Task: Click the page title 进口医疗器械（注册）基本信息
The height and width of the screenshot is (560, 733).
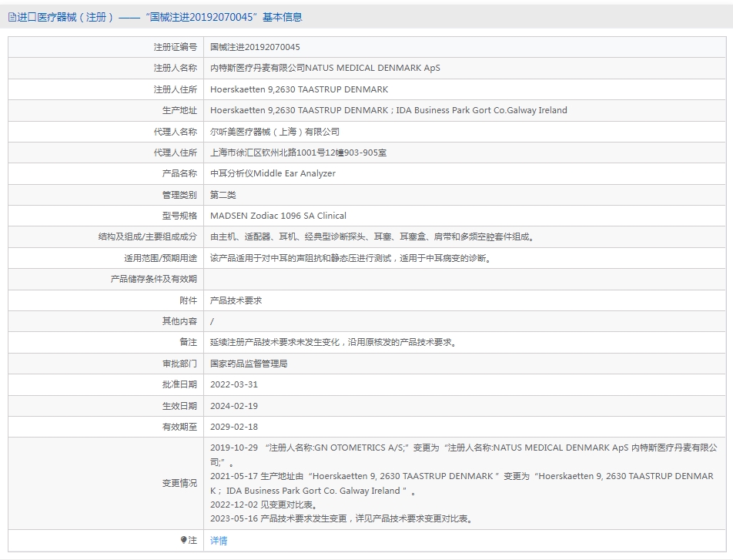Action: [159, 17]
